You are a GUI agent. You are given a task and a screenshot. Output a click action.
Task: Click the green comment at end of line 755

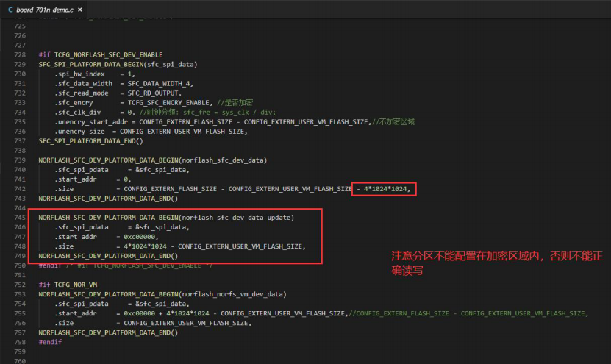point(468,313)
